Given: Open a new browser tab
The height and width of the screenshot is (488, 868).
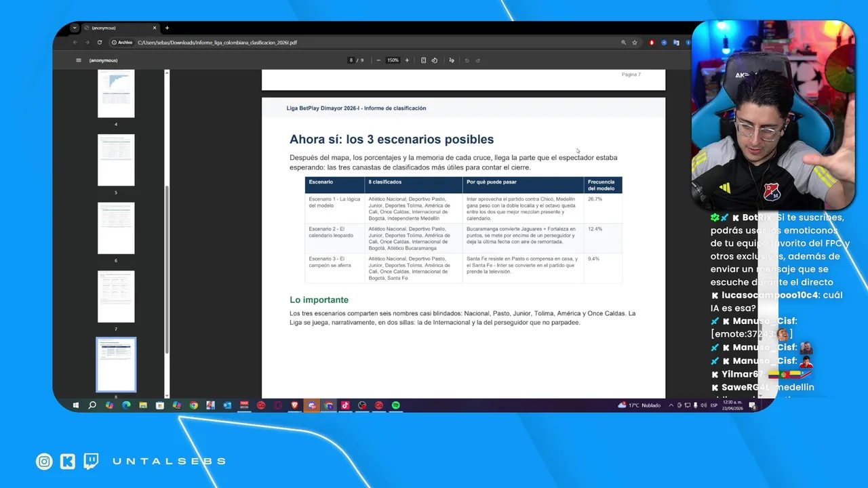Looking at the screenshot, I should click(x=167, y=28).
